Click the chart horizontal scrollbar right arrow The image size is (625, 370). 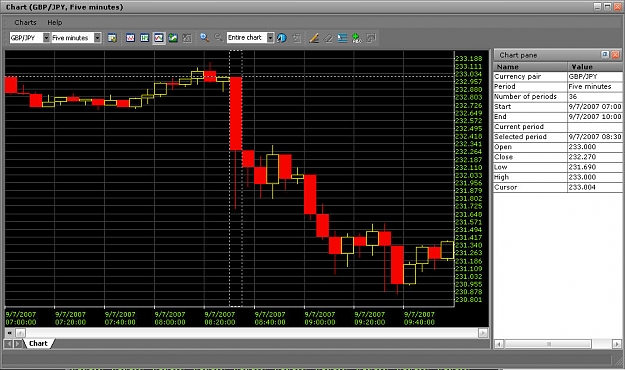point(483,333)
